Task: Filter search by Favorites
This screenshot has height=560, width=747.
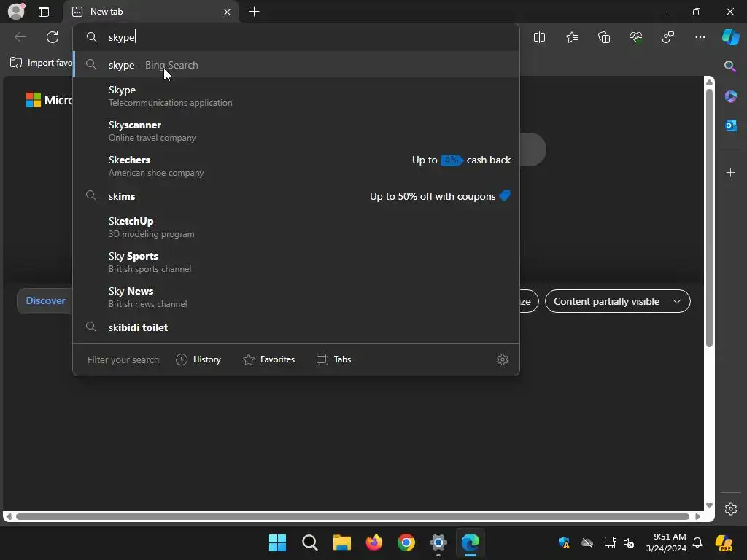Action: (x=268, y=359)
